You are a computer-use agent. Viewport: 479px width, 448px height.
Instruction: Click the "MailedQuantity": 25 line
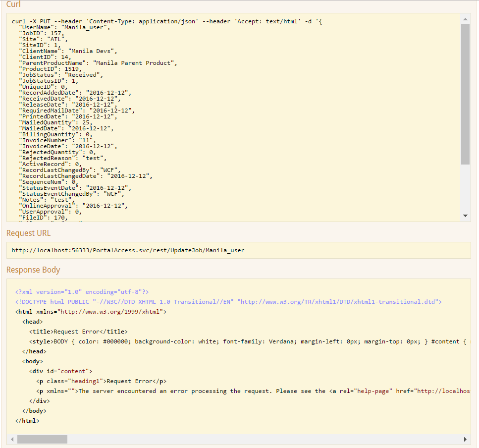pos(55,123)
